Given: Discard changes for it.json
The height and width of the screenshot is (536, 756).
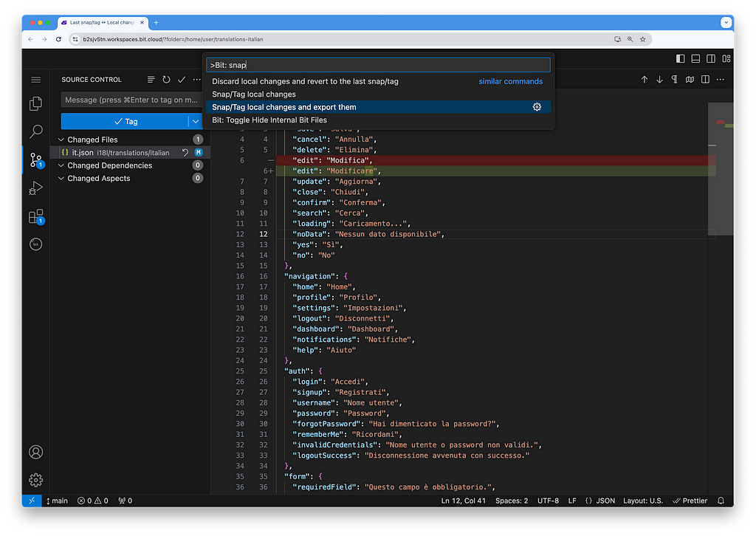Looking at the screenshot, I should pos(185,152).
